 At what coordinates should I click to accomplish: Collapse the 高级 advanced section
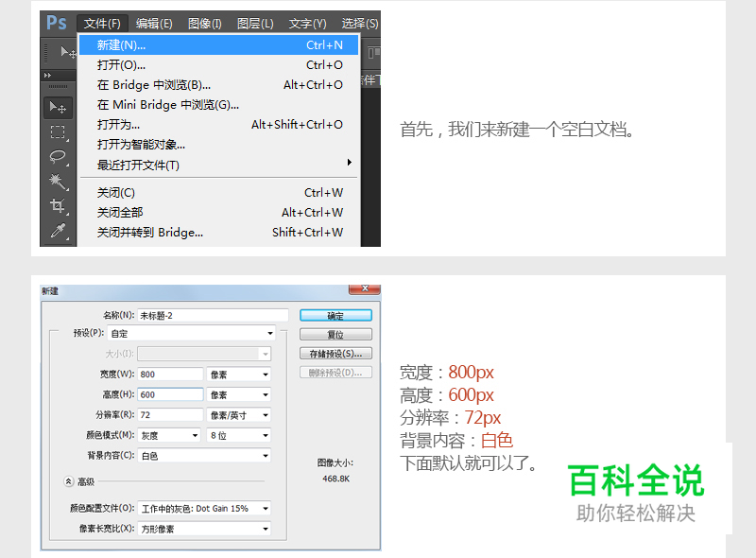[x=69, y=480]
